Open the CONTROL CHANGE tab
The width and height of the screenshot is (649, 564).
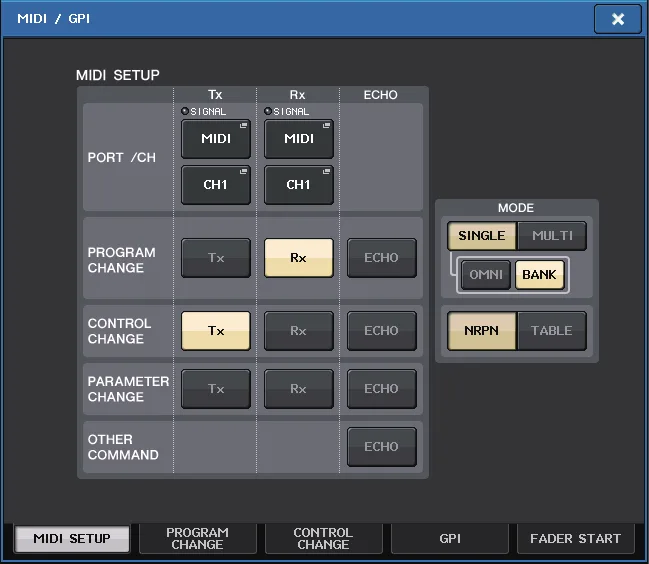pos(324,539)
